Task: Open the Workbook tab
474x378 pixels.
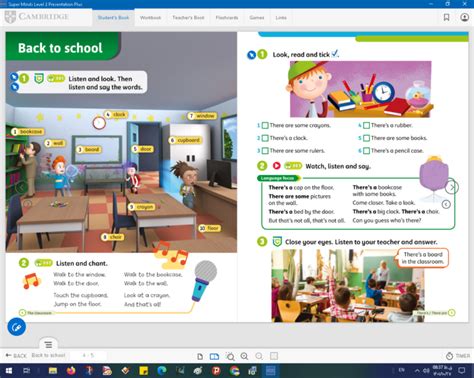Action: [x=150, y=17]
